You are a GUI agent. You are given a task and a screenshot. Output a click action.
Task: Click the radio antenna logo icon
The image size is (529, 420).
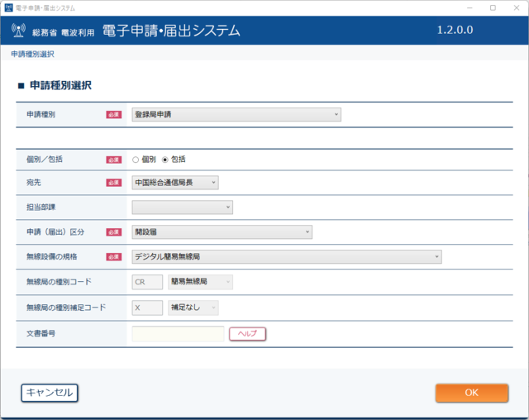[x=18, y=31]
